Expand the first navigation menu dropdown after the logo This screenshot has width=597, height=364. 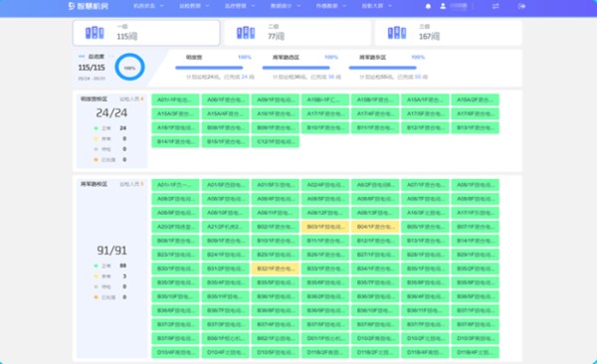[x=161, y=6]
